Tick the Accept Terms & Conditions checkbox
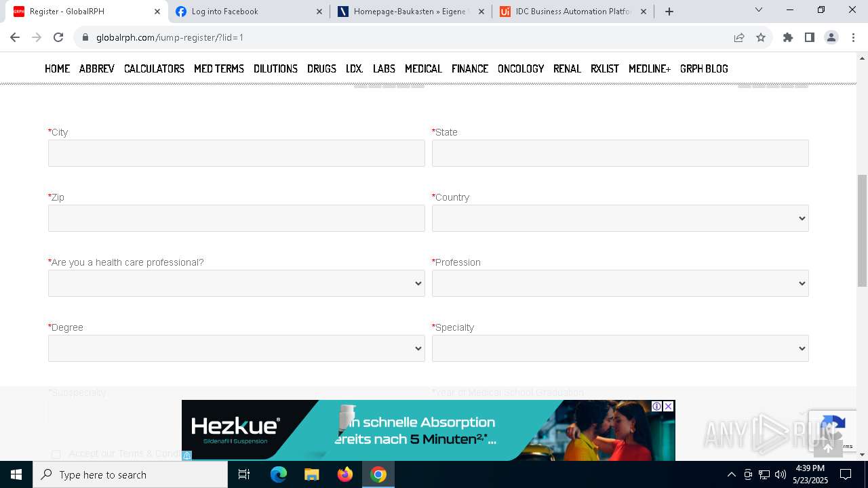The image size is (868, 488). 56,454
